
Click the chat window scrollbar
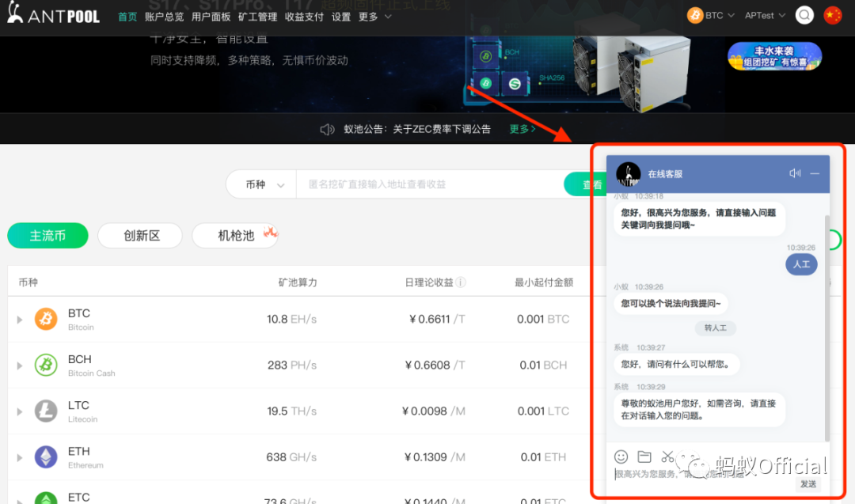(x=827, y=327)
